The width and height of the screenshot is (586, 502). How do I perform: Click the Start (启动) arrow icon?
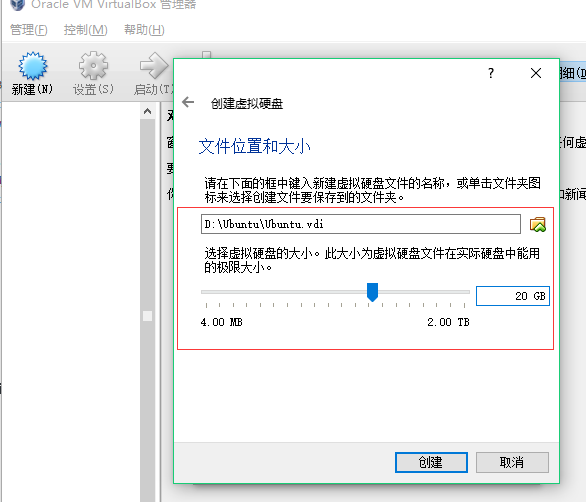click(154, 66)
